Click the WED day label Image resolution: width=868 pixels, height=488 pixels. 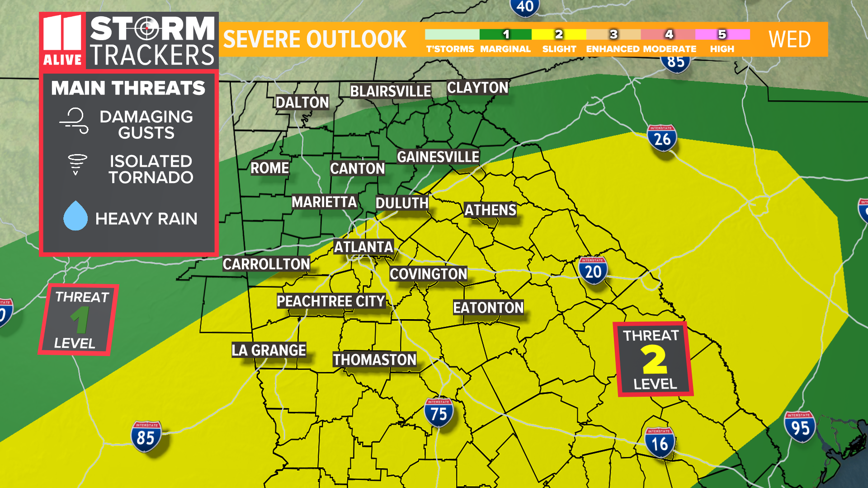[789, 39]
